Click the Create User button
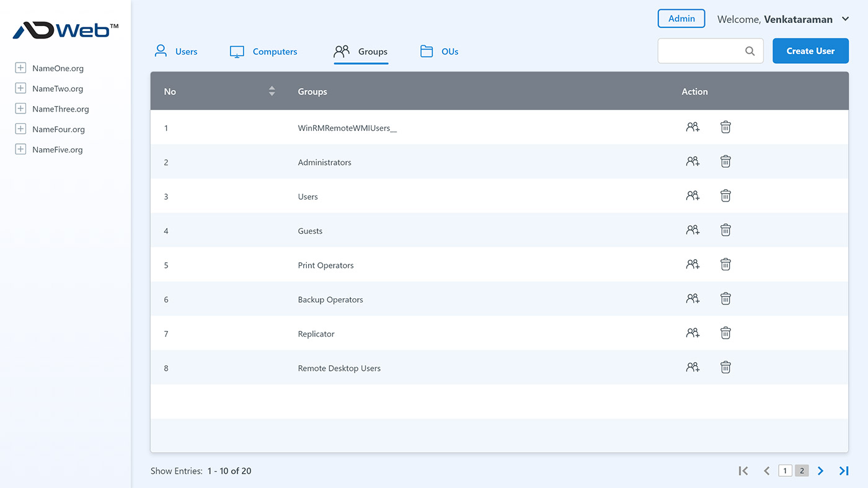Image resolution: width=868 pixels, height=488 pixels. (x=810, y=51)
